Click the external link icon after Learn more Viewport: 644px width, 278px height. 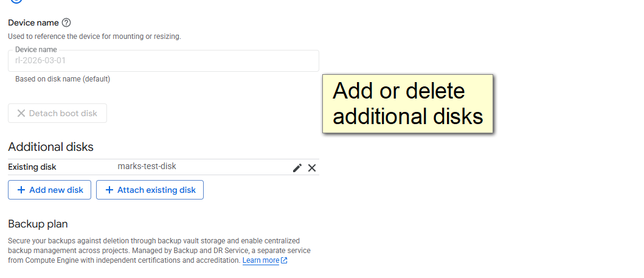pyautogui.click(x=284, y=261)
